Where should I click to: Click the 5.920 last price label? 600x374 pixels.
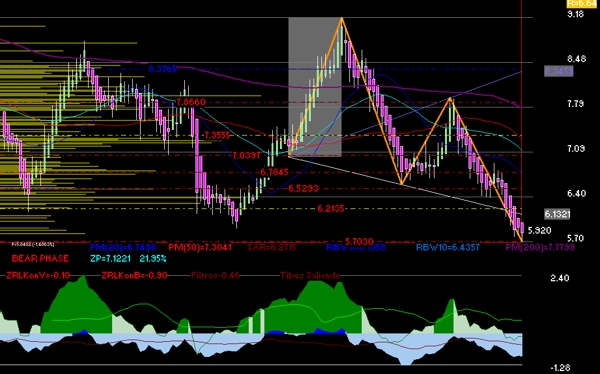tap(540, 230)
